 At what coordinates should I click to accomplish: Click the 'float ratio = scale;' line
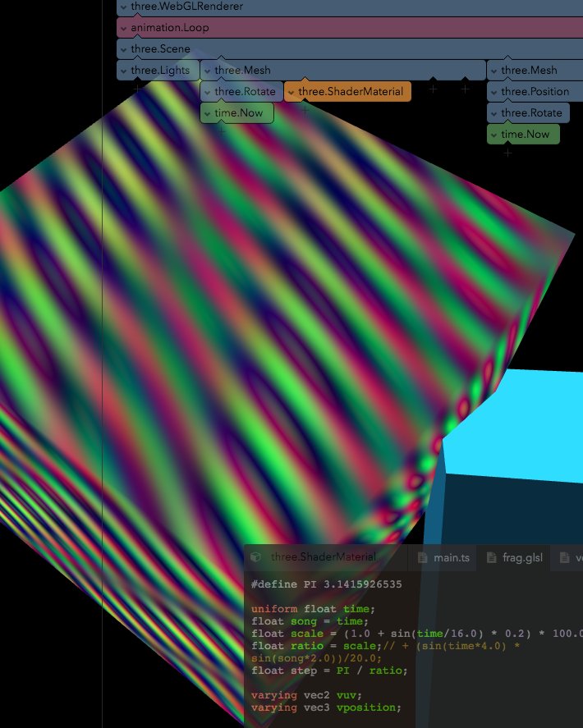coord(386,646)
